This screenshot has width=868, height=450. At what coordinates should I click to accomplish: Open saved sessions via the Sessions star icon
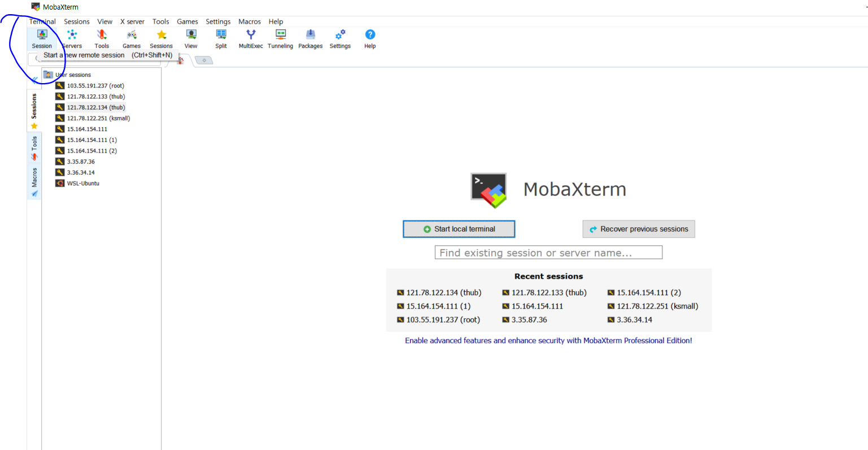click(161, 38)
